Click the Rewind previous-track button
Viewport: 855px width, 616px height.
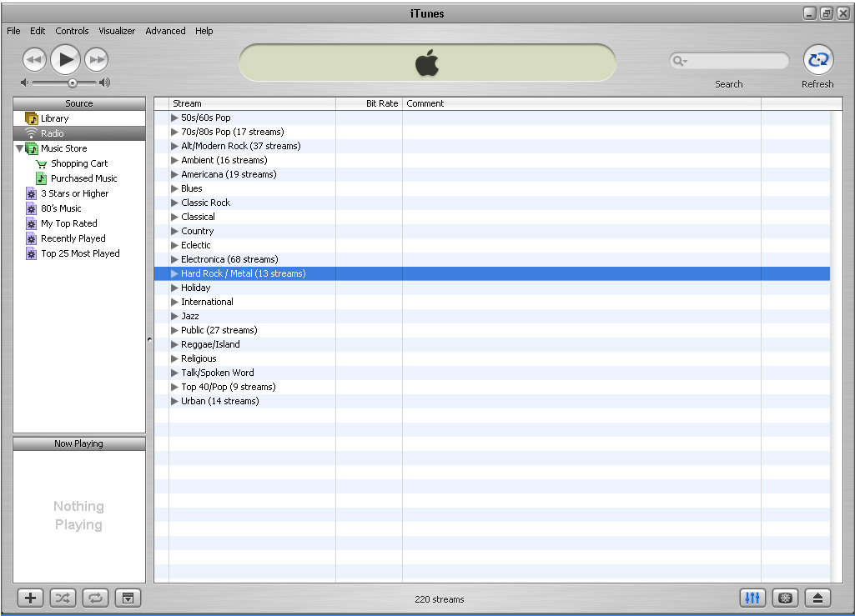[x=34, y=59]
